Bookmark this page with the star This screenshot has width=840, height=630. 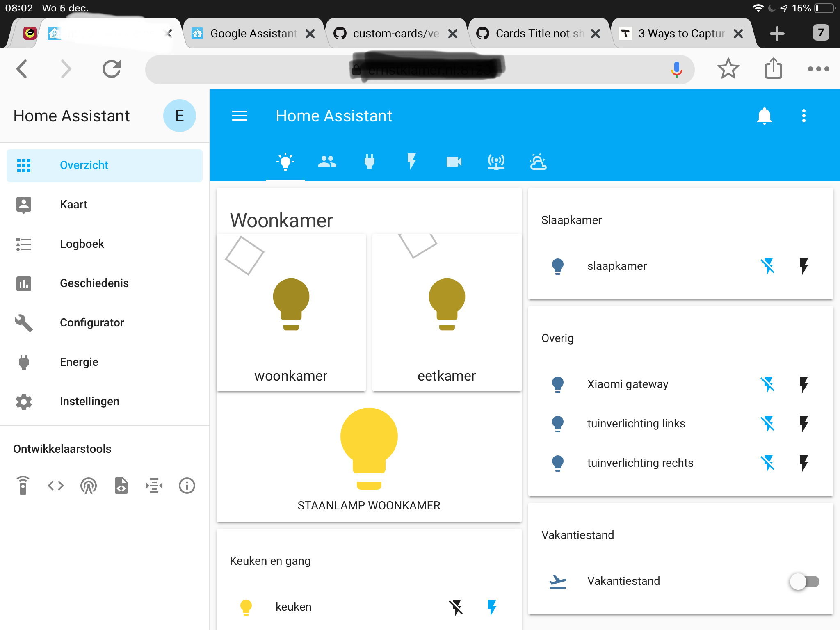(x=728, y=69)
